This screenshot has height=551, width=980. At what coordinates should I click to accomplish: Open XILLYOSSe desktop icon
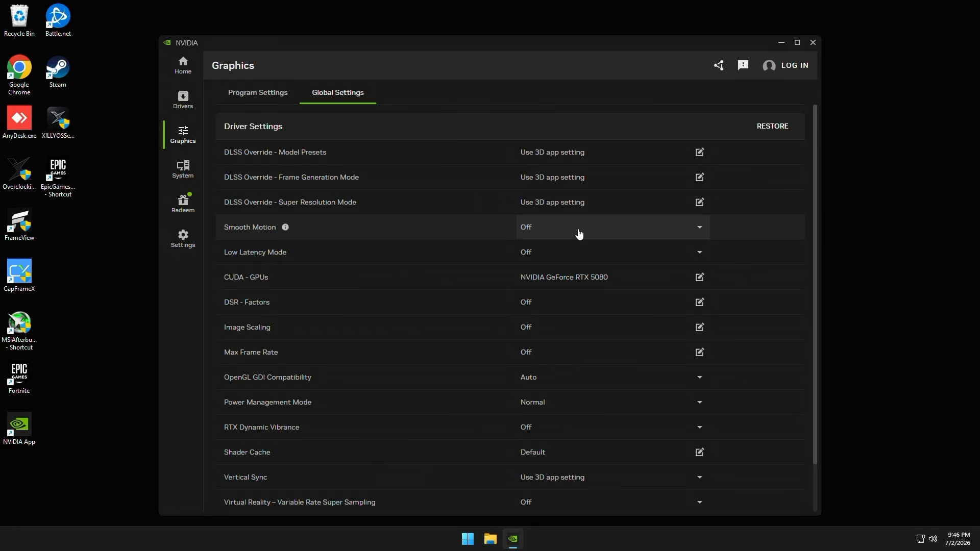pos(58,122)
